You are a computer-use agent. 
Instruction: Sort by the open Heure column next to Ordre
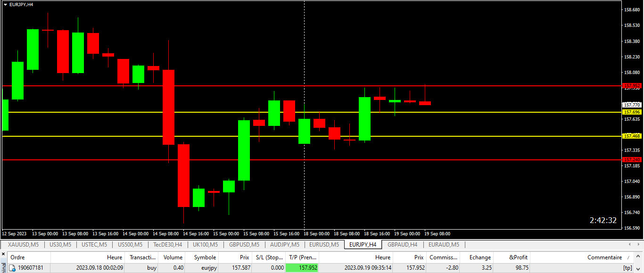[x=88, y=257]
